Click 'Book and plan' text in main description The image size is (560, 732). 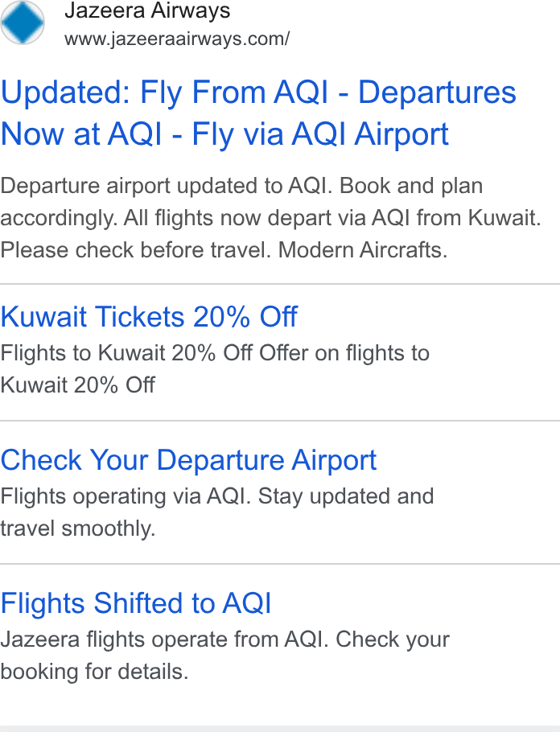pos(411,186)
